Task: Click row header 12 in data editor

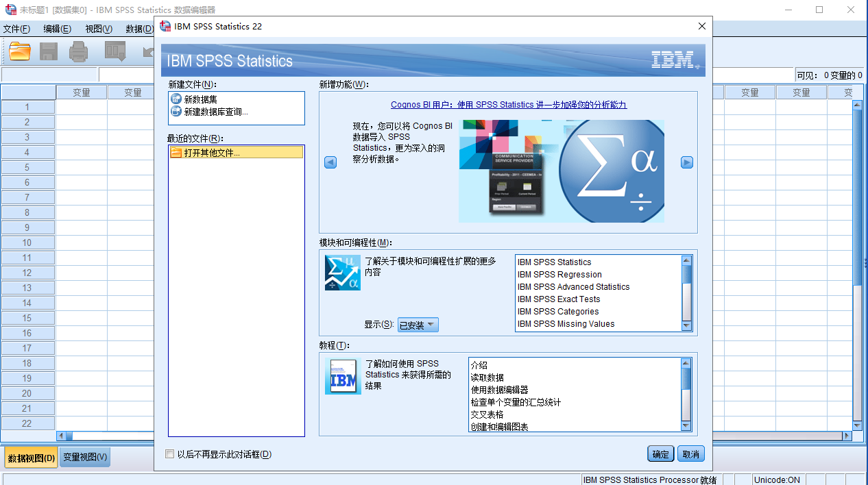Action: [27, 273]
